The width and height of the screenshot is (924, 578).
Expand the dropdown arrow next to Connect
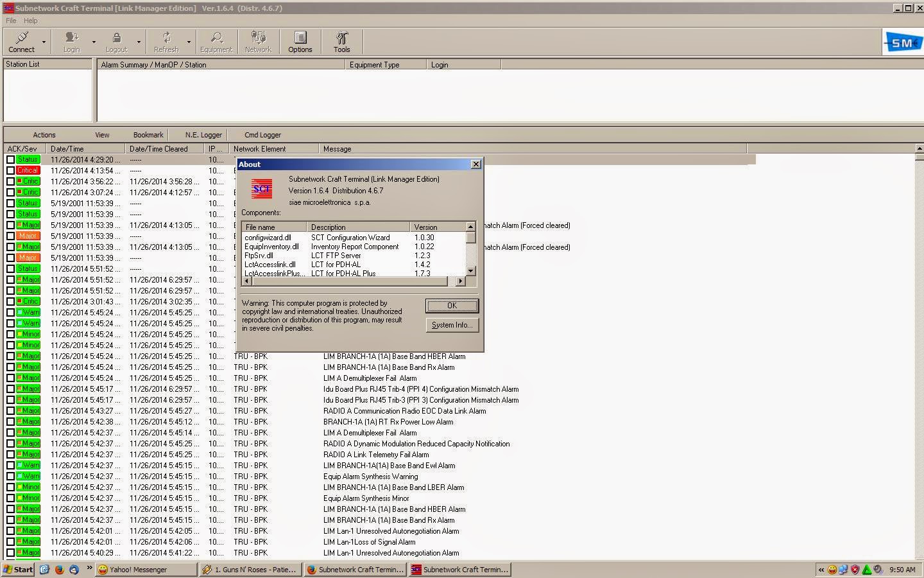point(44,42)
